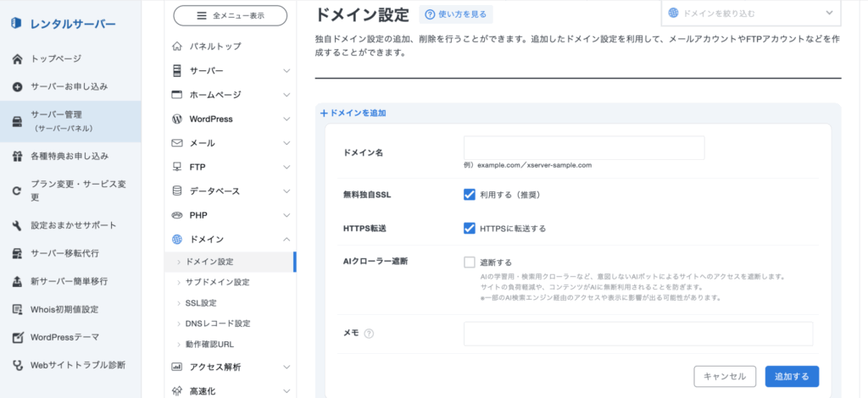This screenshot has width=868, height=398.
Task: Open the サブドメイン設定 menu item
Action: pos(217,282)
